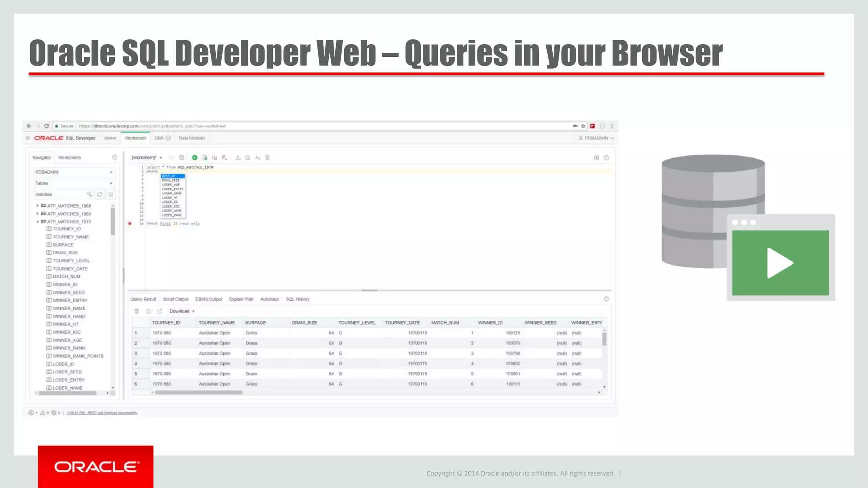Viewport: 868px width, 488px height.
Task: Click the browser address bar URL
Action: [x=153, y=126]
